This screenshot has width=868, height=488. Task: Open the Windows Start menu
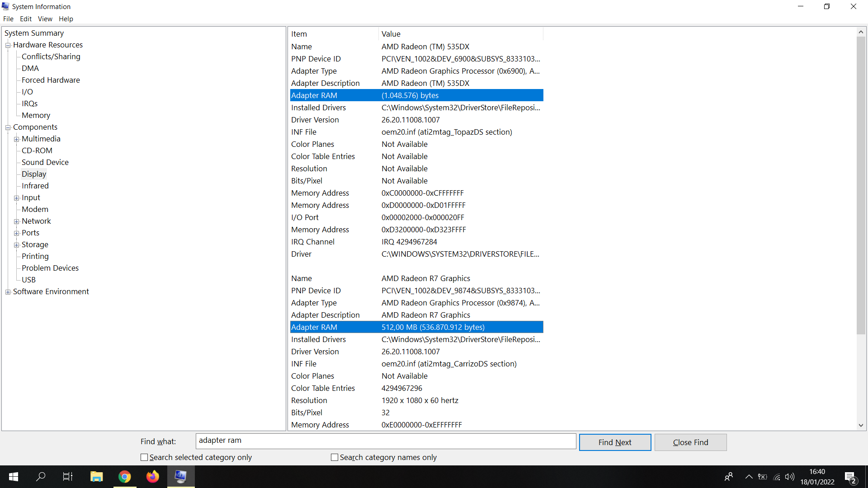(14, 477)
